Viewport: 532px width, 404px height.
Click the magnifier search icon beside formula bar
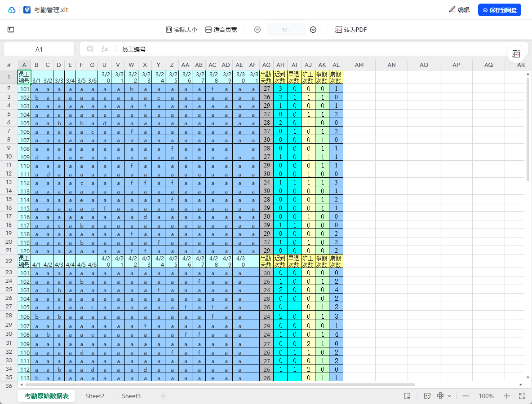coord(90,48)
